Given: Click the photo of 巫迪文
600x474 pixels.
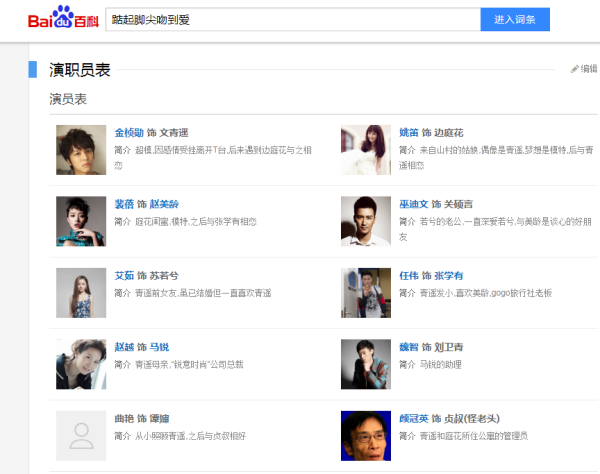Looking at the screenshot, I should coord(366,221).
